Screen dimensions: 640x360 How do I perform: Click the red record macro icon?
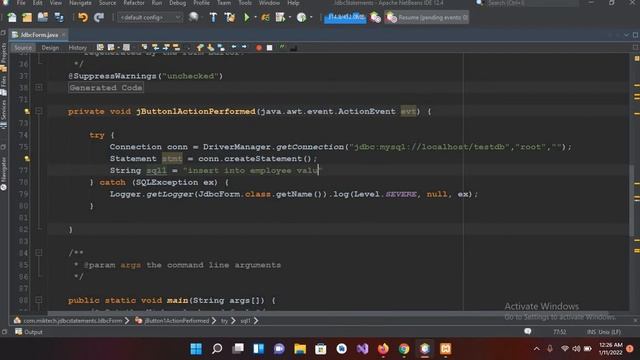258,48
